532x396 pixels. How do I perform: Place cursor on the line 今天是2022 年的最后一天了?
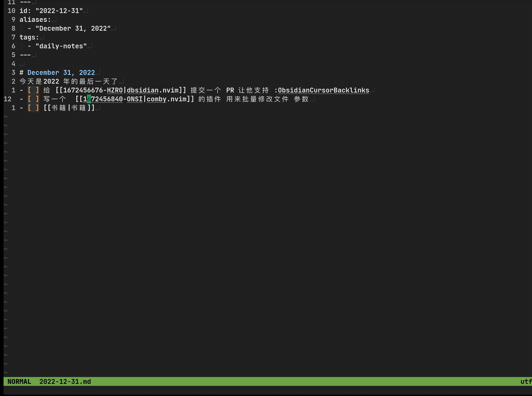point(68,81)
